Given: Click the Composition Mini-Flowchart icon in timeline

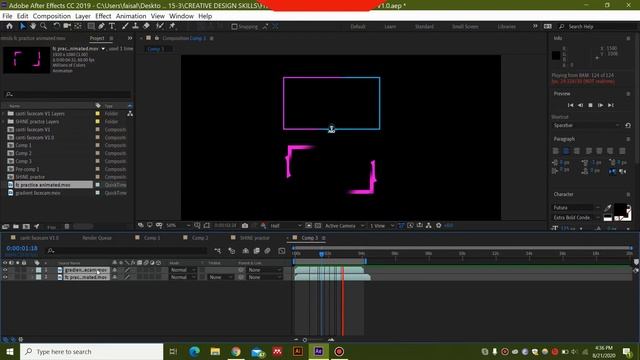Looking at the screenshot, I should (218, 251).
